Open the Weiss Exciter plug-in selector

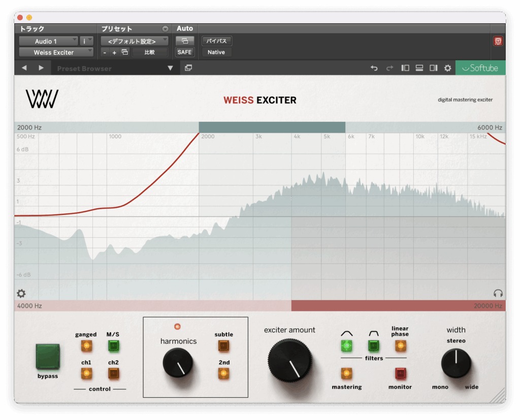click(56, 52)
